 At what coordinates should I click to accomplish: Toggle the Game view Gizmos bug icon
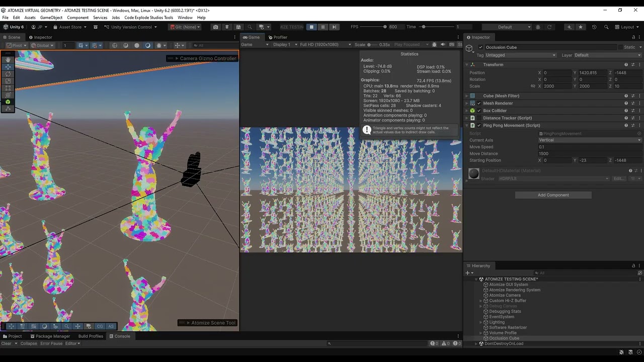(435, 45)
